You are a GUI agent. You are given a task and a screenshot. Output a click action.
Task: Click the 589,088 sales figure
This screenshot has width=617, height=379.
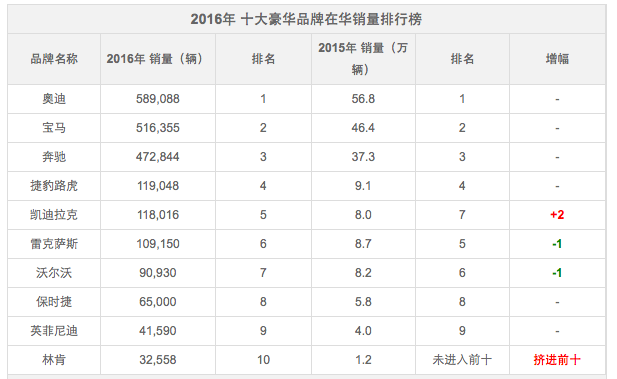pos(158,99)
